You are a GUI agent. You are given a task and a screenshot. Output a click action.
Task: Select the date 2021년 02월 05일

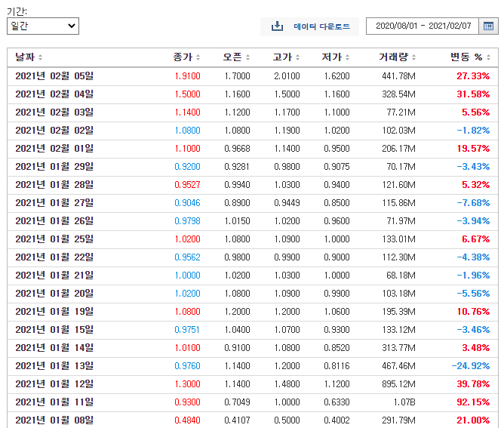tap(54, 76)
